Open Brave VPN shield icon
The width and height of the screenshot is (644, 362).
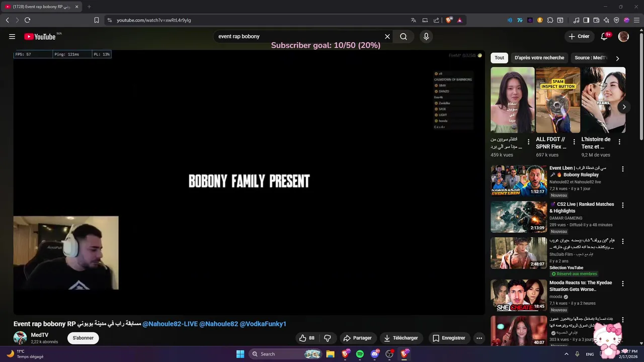tap(616, 20)
